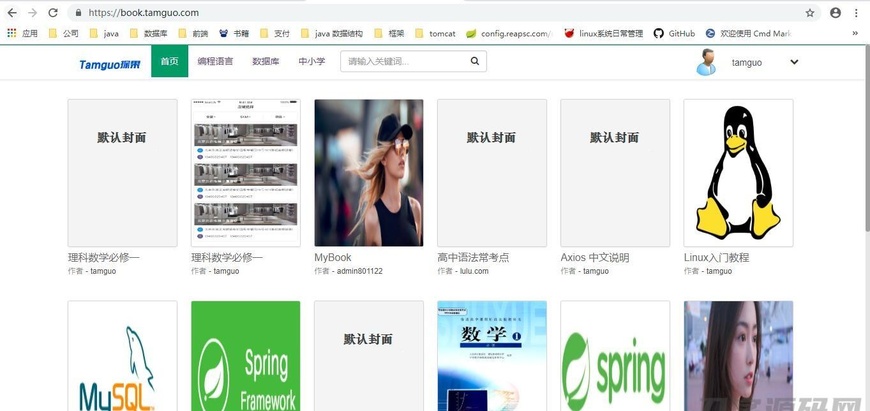The image size is (870, 411).
Task: Bookmark this page with the star icon
Action: [809, 13]
